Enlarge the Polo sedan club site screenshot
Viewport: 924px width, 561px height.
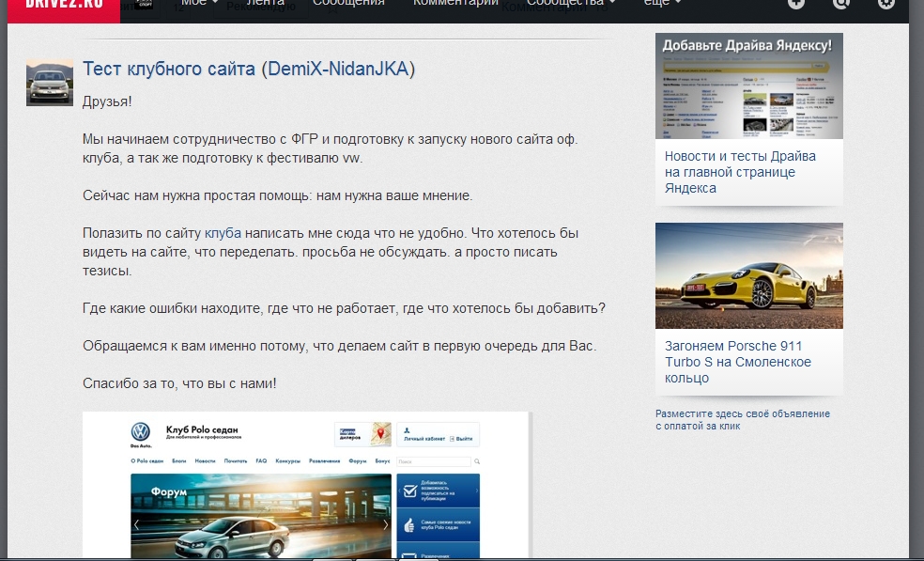[x=305, y=484]
